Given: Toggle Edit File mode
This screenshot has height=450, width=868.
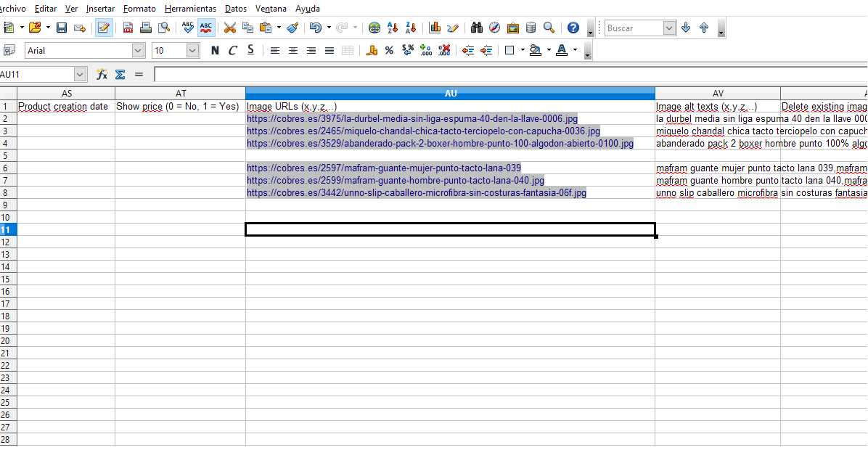Looking at the screenshot, I should click(x=104, y=28).
